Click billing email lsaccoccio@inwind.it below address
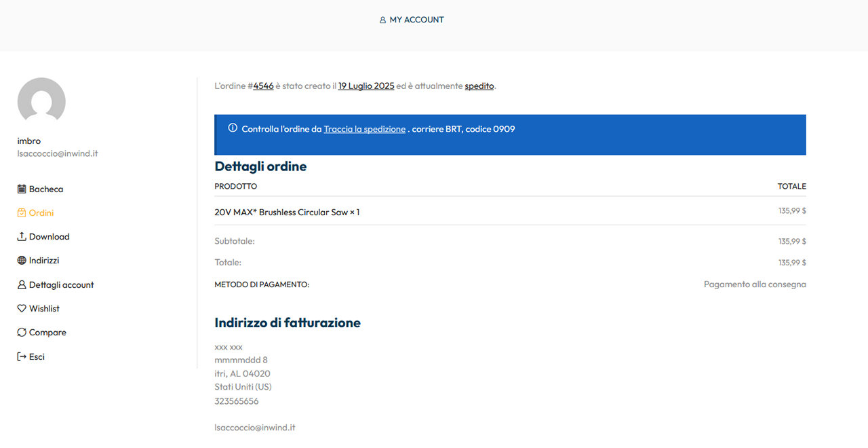The height and width of the screenshot is (448, 868). click(254, 428)
